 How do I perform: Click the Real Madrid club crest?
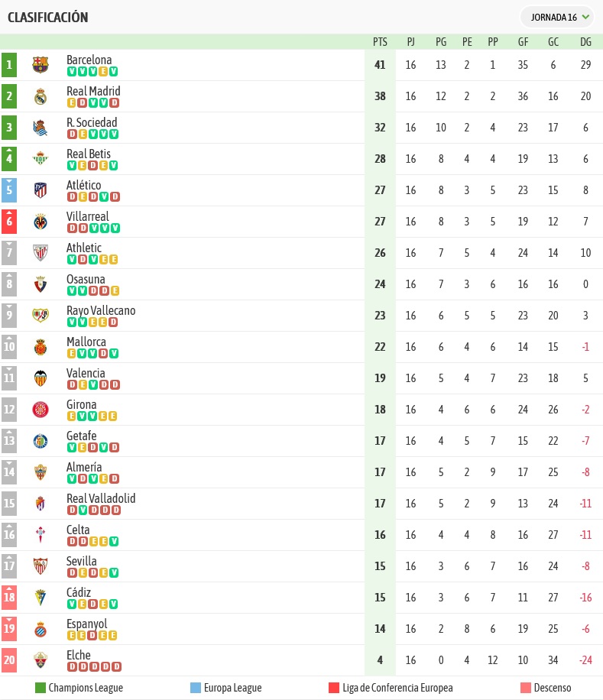pyautogui.click(x=41, y=96)
